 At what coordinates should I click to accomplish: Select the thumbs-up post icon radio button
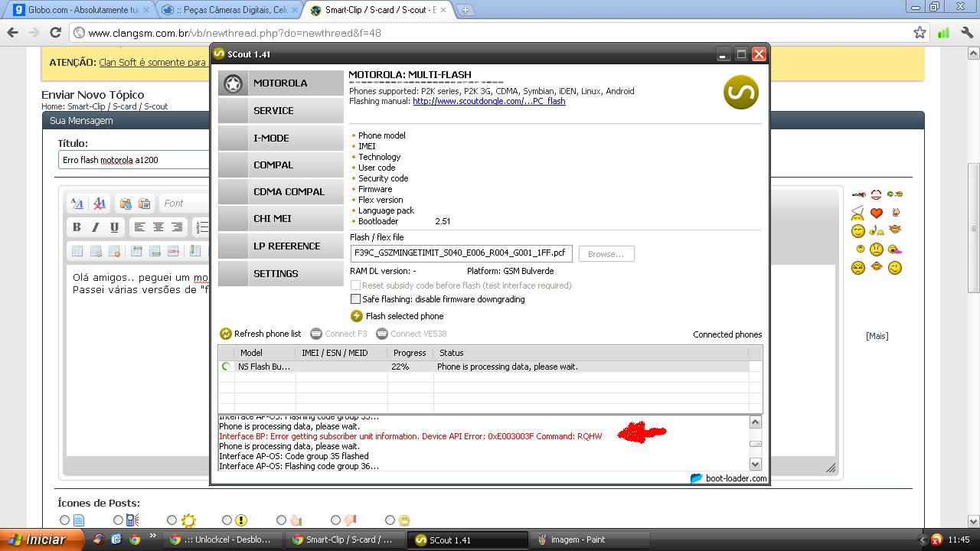(x=281, y=520)
